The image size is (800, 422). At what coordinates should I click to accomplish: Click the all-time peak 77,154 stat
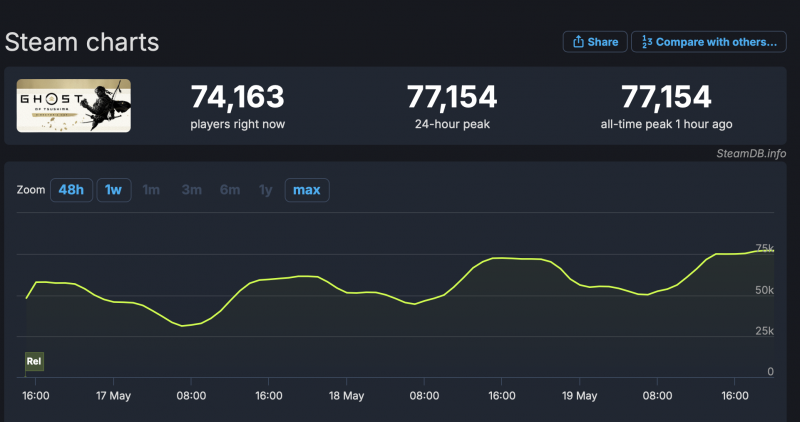(x=666, y=98)
